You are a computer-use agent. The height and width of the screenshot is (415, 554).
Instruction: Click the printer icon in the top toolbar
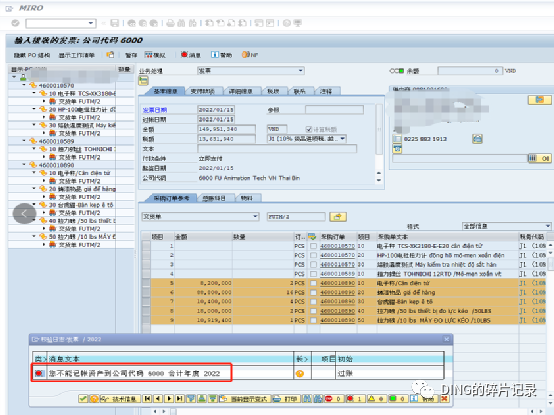point(170,23)
